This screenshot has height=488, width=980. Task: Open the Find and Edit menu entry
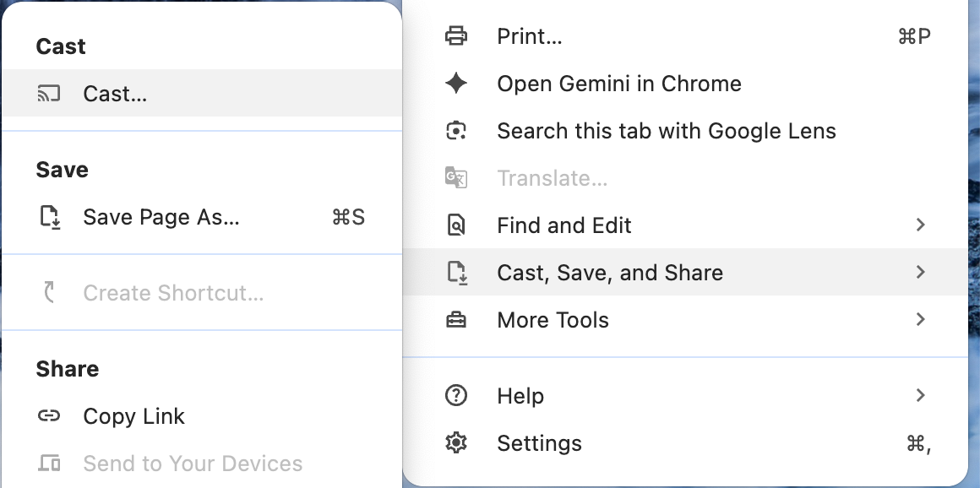click(x=685, y=225)
